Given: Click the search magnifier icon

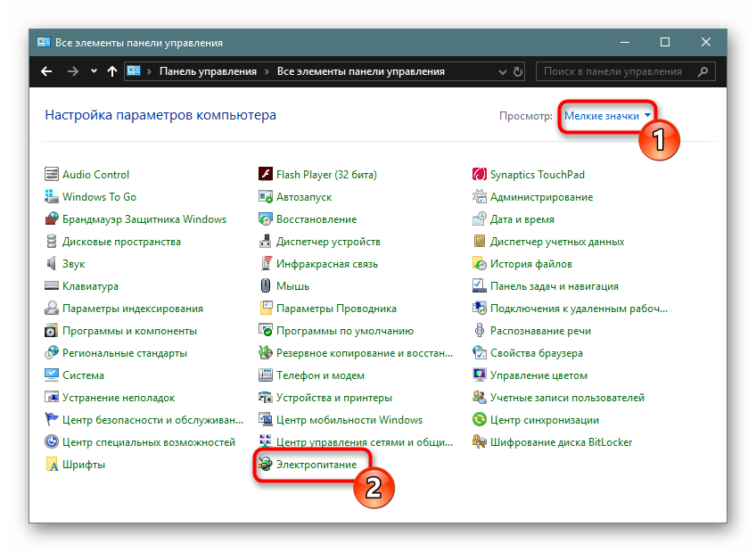Looking at the screenshot, I should pyautogui.click(x=703, y=71).
